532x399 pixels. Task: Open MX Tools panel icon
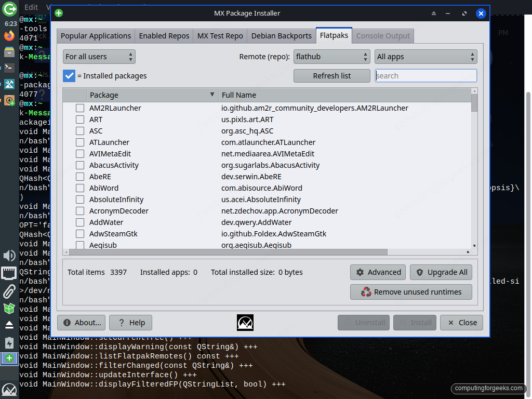[x=9, y=84]
